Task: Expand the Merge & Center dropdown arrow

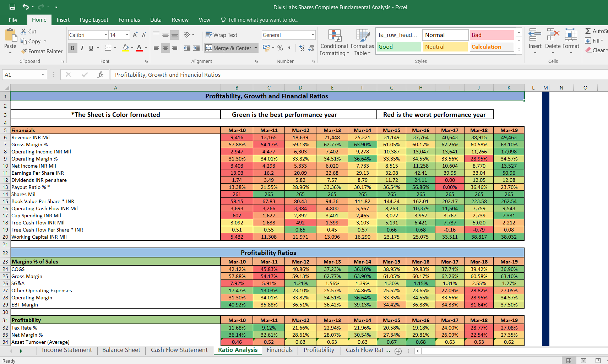Action: (x=255, y=48)
